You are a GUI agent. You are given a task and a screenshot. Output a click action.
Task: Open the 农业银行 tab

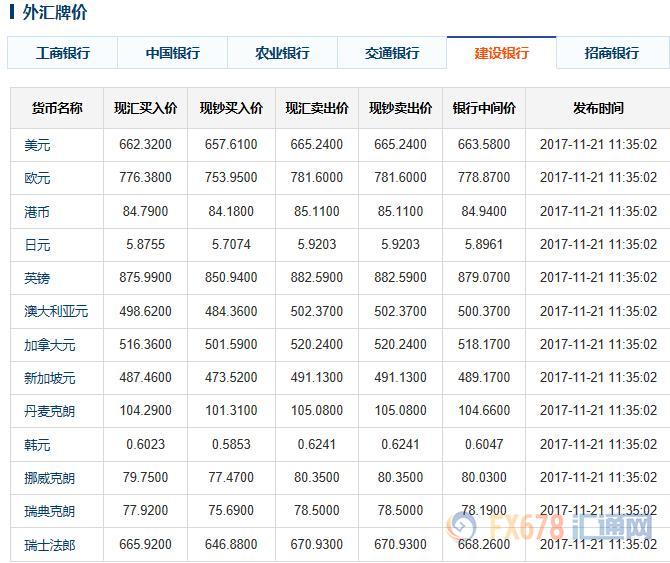282,53
